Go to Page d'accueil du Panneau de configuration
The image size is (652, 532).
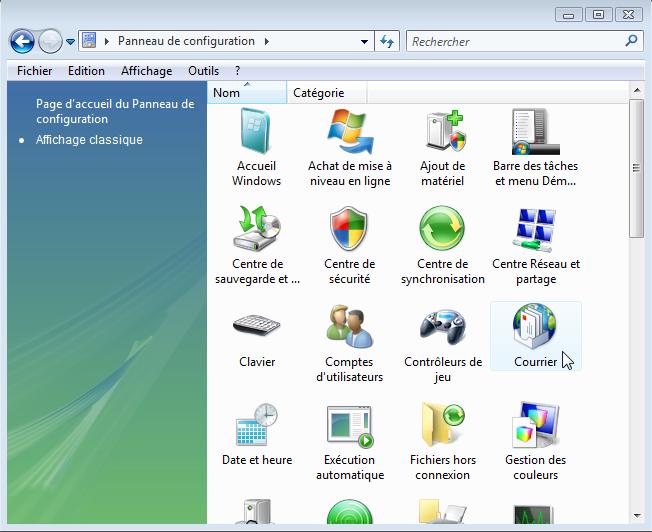point(115,111)
